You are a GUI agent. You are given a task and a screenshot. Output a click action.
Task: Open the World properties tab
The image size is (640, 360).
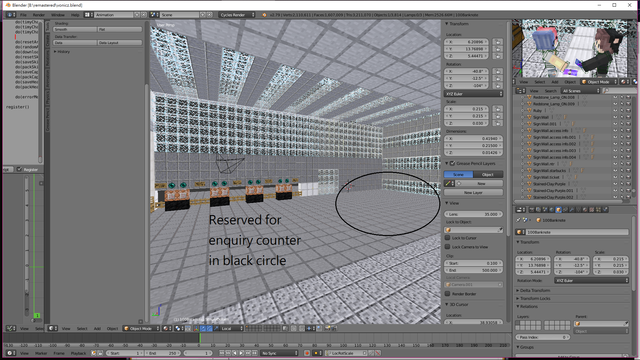[x=551, y=210]
